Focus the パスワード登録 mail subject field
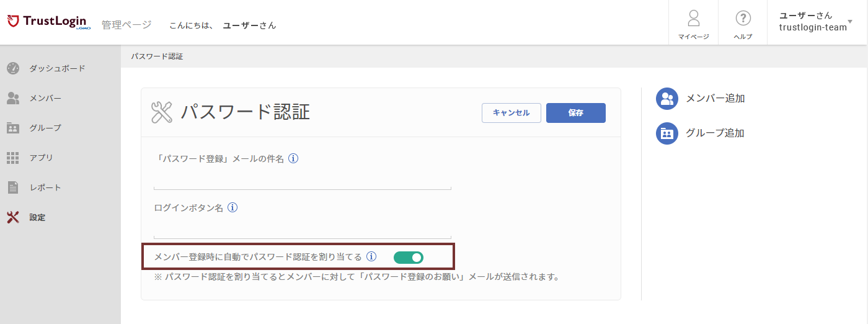 pos(302,181)
